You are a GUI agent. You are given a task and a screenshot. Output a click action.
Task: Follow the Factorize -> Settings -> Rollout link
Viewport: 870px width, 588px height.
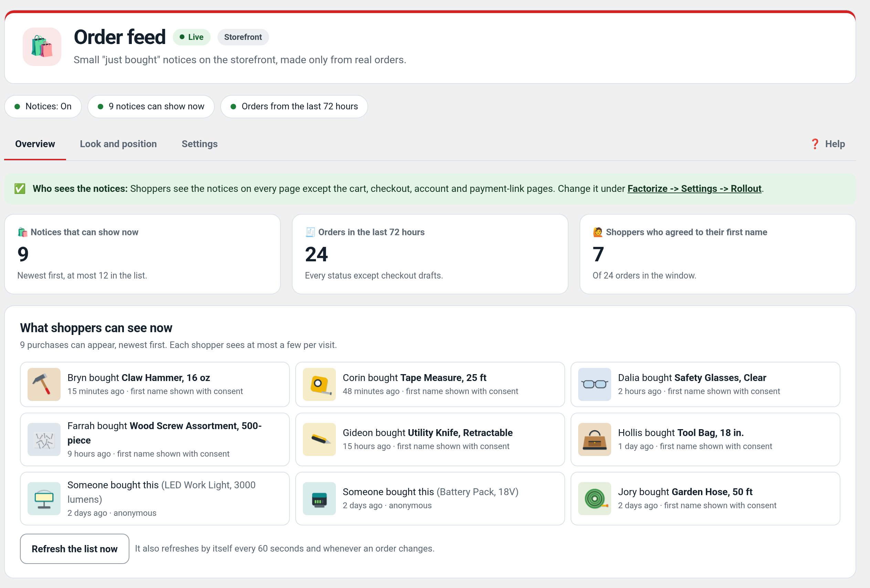(x=694, y=188)
